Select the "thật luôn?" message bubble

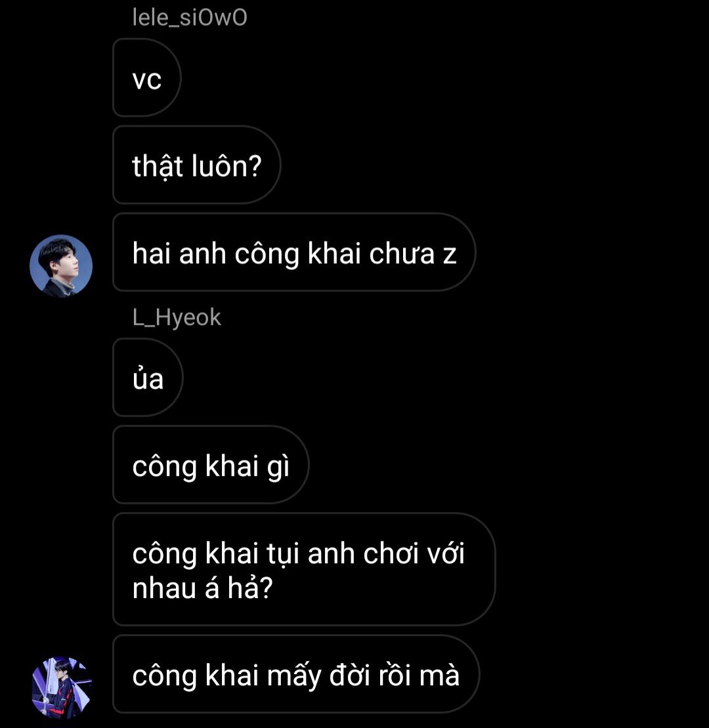tap(197, 165)
